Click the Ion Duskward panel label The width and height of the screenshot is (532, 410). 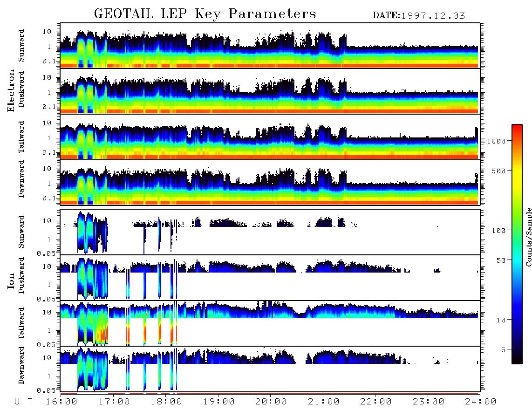click(21, 275)
